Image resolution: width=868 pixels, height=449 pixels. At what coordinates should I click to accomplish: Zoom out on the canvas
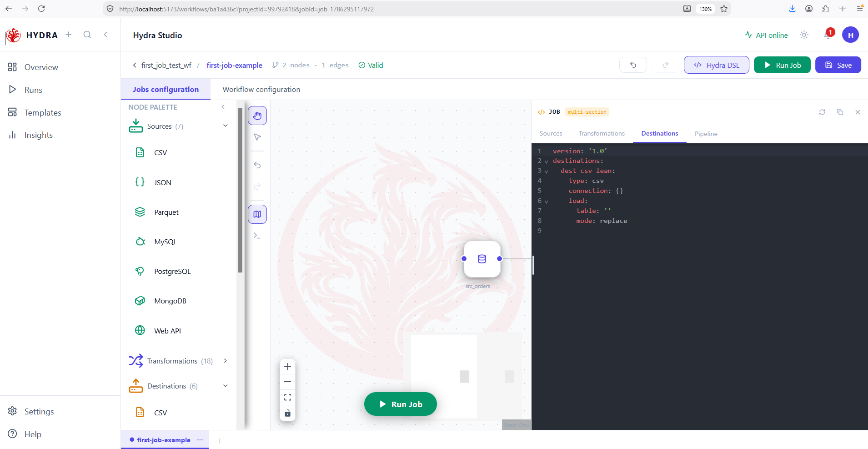click(x=287, y=382)
